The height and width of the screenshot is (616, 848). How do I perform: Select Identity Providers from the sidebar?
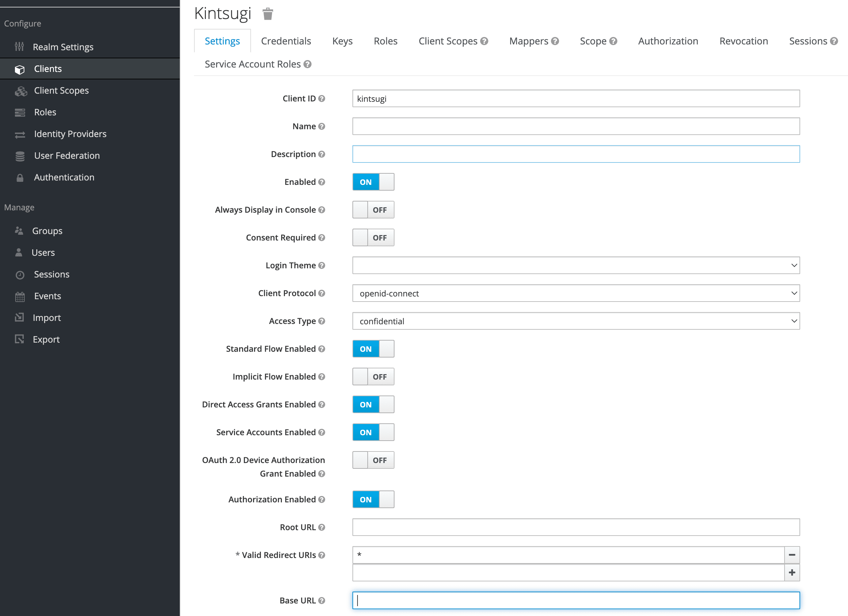point(70,134)
